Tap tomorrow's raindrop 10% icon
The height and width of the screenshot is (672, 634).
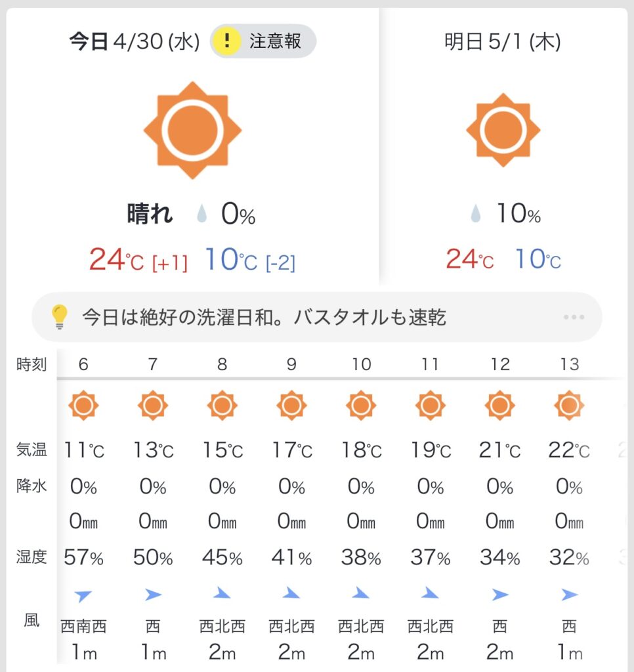475,213
